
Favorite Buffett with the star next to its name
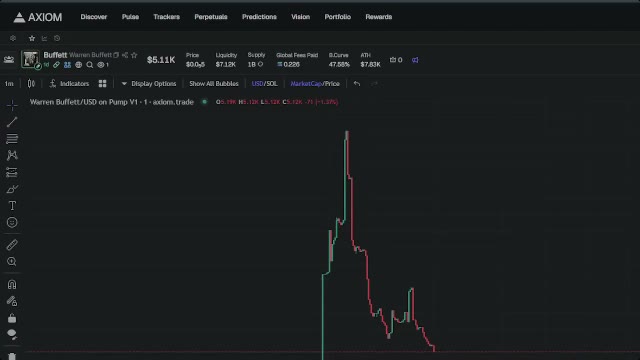coord(134,55)
